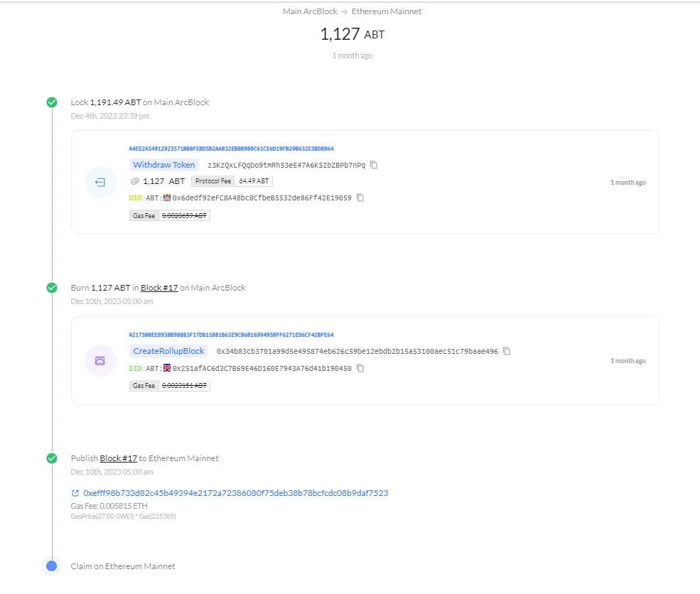Viewport: 700px width, 594px height.
Task: Click the external link icon beside 0xefff98b
Action: tap(75, 493)
